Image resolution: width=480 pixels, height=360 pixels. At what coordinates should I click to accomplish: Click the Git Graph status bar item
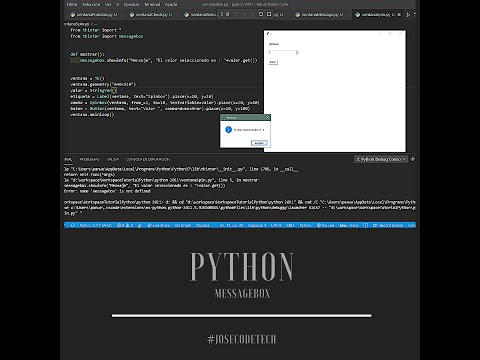tap(183, 226)
